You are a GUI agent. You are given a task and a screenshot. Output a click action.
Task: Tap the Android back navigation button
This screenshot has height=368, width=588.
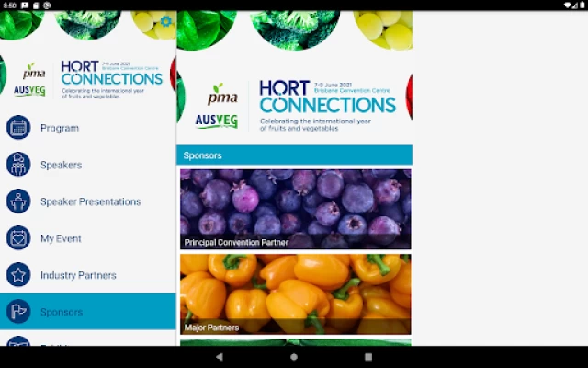(x=220, y=357)
